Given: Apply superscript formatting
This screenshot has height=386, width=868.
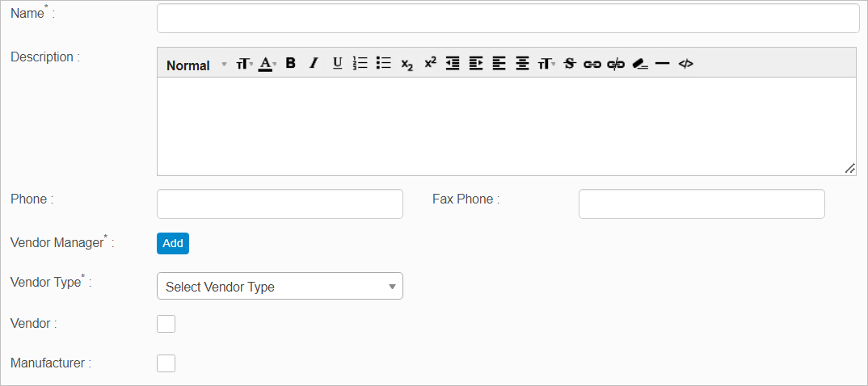Looking at the screenshot, I should point(430,63).
